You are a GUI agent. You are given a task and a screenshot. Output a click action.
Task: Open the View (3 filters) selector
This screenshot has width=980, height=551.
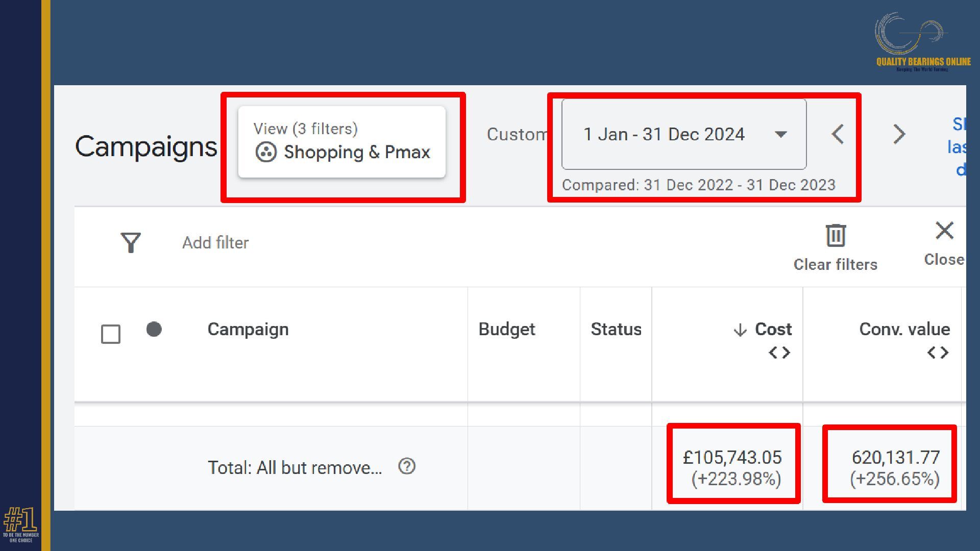point(341,142)
